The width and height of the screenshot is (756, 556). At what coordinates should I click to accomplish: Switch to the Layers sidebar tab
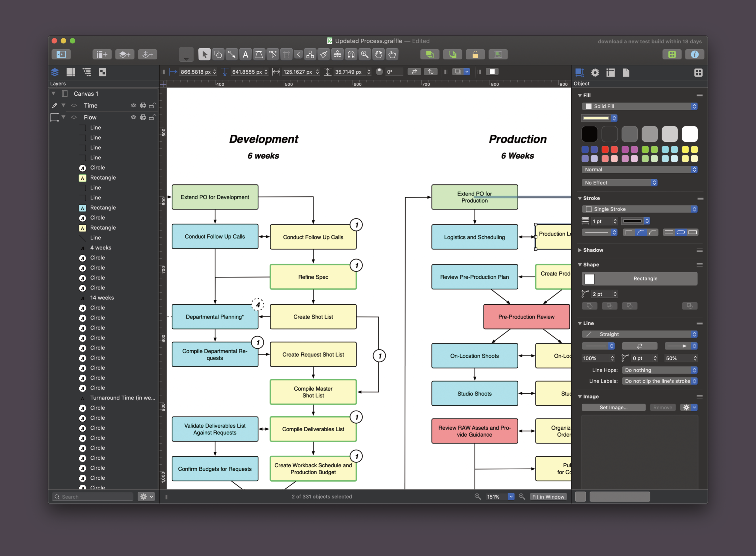tap(55, 72)
